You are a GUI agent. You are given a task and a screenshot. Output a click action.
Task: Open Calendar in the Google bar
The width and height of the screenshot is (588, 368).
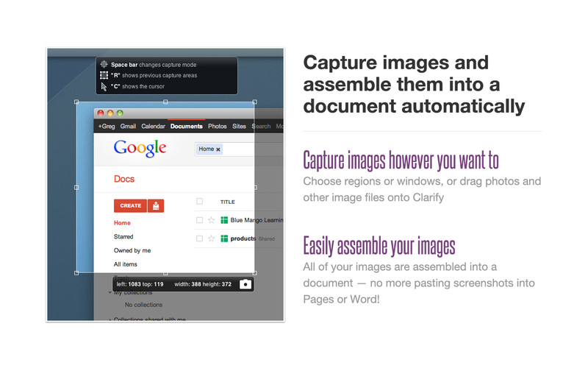153,126
